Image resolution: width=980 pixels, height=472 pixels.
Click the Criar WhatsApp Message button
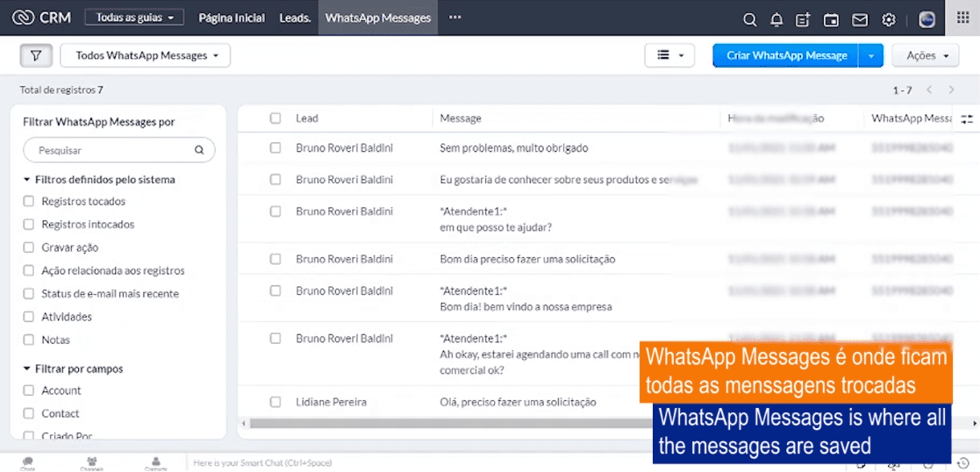click(786, 55)
